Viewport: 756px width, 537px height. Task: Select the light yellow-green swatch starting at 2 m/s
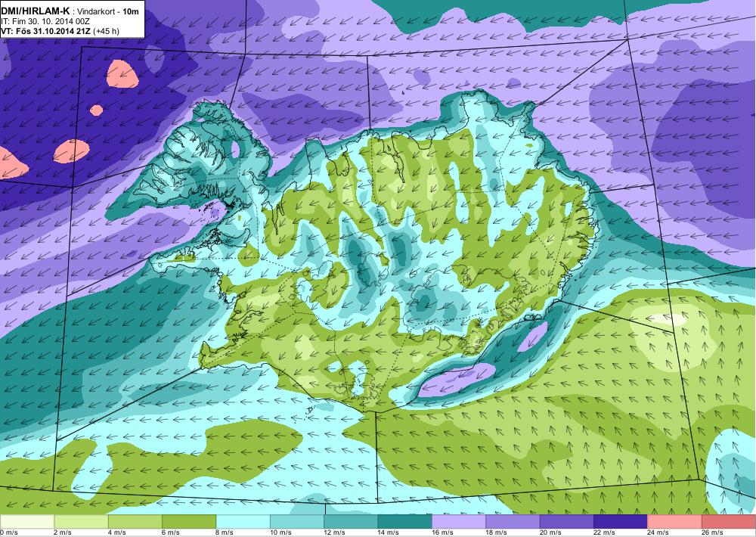[81, 522]
